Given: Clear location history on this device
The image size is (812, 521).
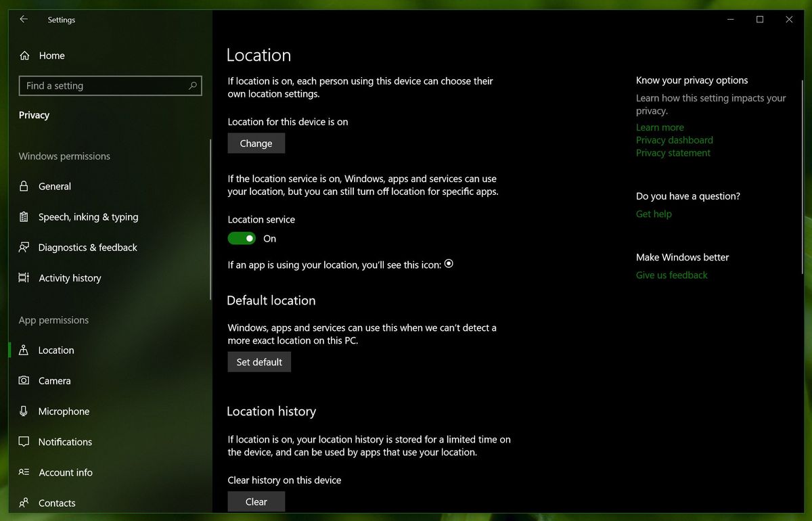Looking at the screenshot, I should coord(256,501).
